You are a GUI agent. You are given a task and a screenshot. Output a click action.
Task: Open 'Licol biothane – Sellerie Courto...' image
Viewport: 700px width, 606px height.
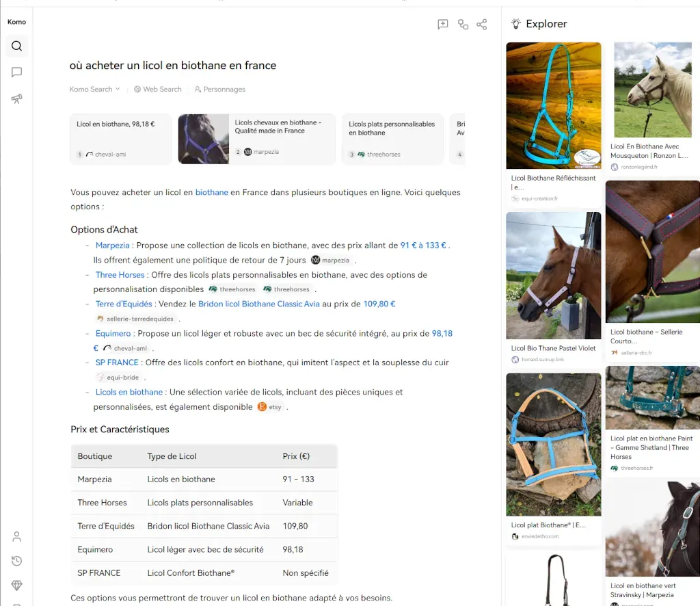pos(653,252)
